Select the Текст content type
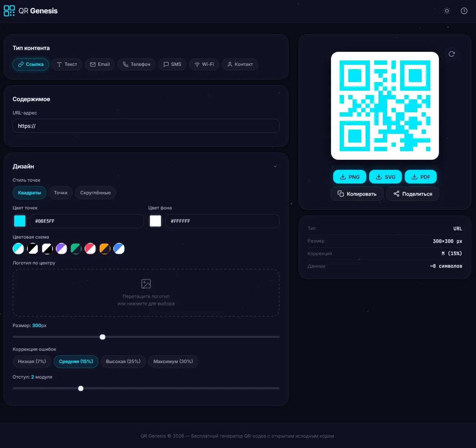Image resolution: width=476 pixels, height=448 pixels. [x=67, y=64]
